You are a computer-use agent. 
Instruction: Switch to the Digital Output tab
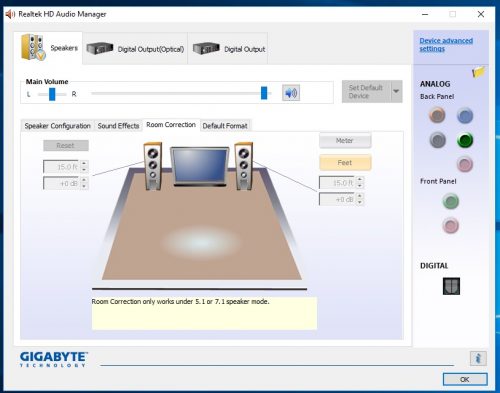click(228, 49)
